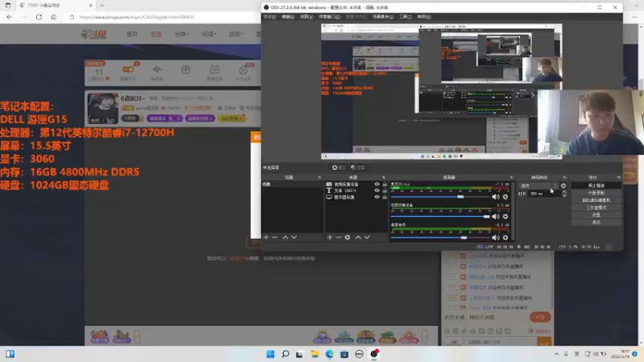
Task: Add a new scene with plus icon
Action: [x=266, y=237]
